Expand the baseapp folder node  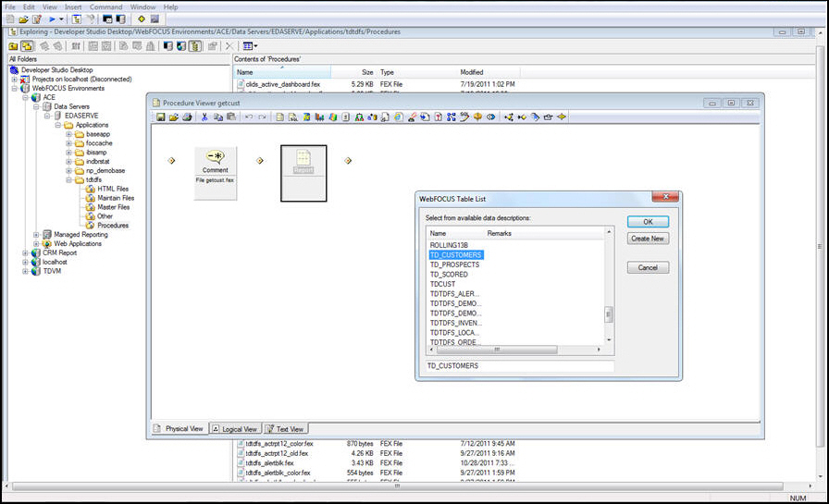point(68,134)
